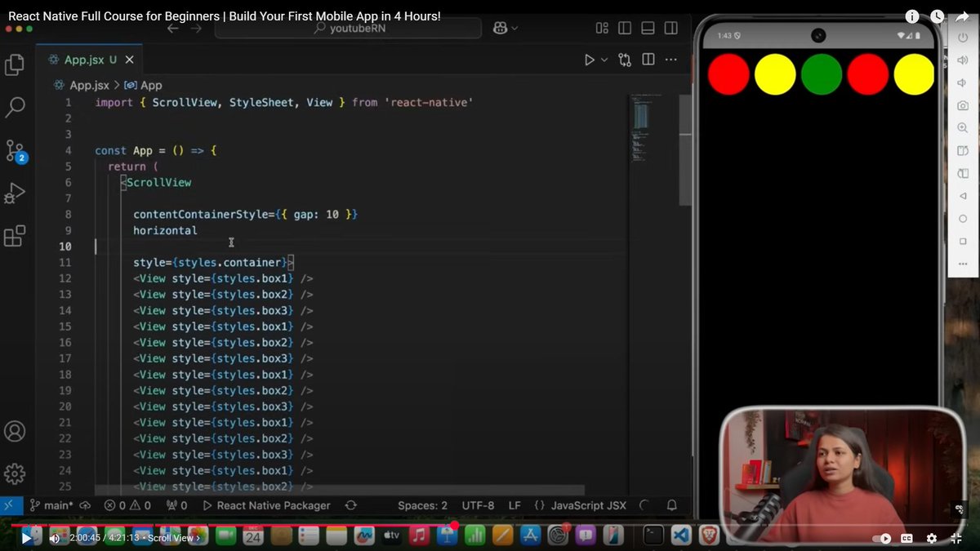Open the errors and warnings indicator
The image size is (980, 551).
[127, 505]
